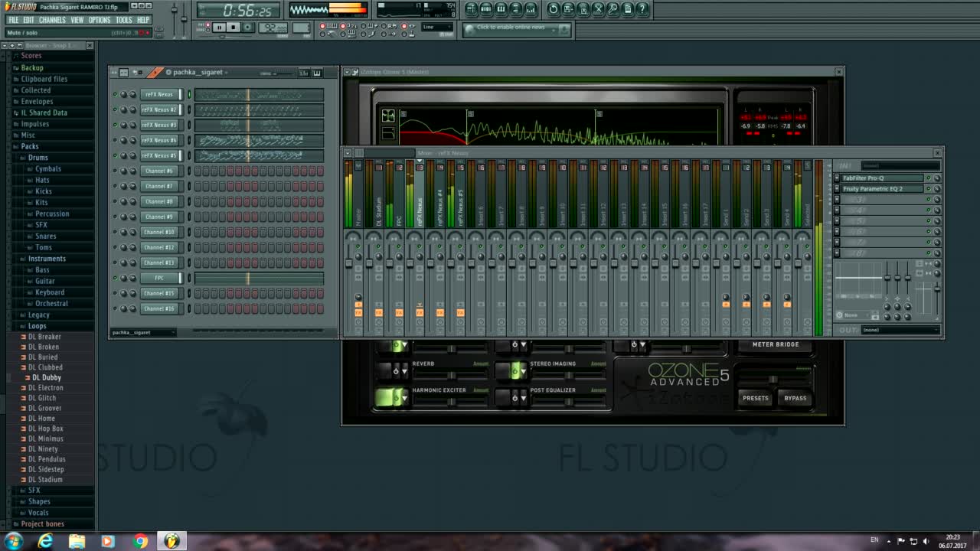Image resolution: width=980 pixels, height=551 pixels.
Task: Toggle mute LED for FPC channel
Action: point(115,278)
